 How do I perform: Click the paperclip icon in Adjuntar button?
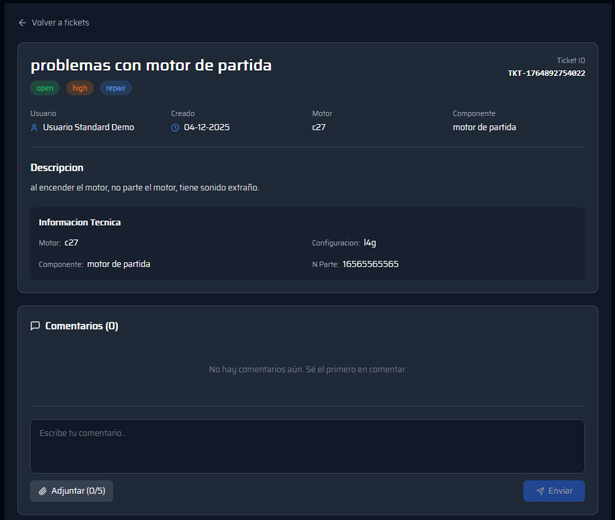(x=43, y=491)
